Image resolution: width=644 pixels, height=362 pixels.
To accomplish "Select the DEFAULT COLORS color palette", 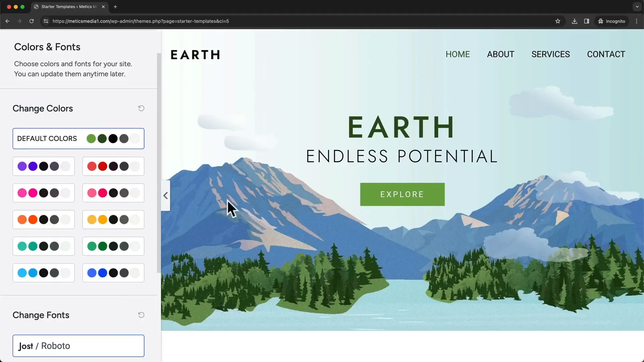I will point(78,138).
